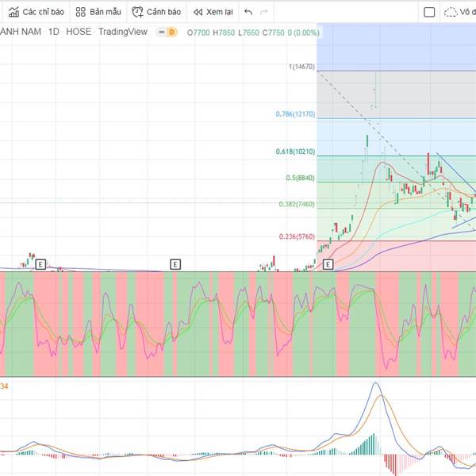Toggle the minus pill beside D badge
Viewport: 476px width, 476px height.
point(162,32)
